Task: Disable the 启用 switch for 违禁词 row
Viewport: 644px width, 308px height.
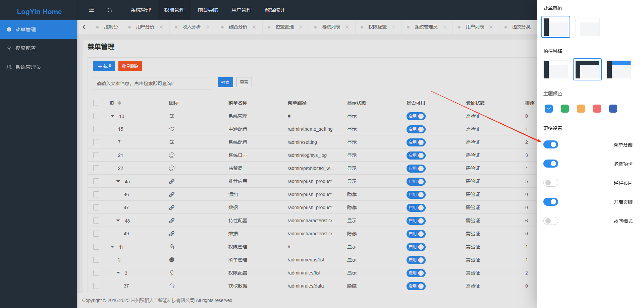Action: pos(416,169)
